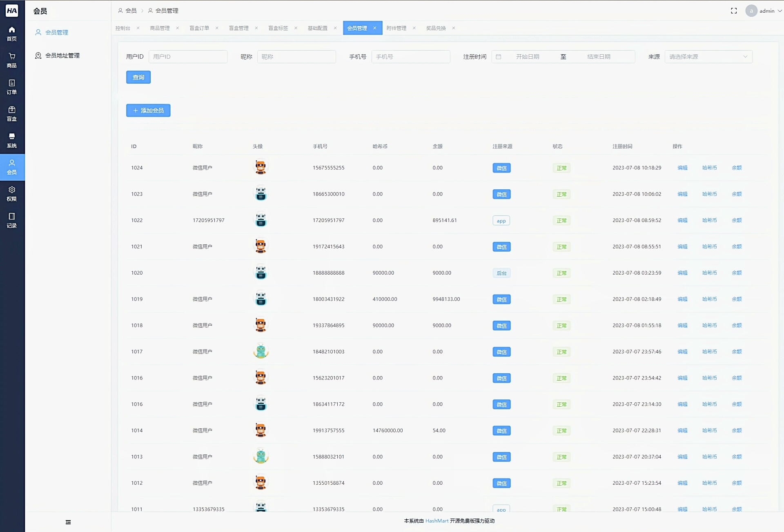Open the 盲盒 gift box sidebar icon
Screen dimensions: 784x532
click(x=12, y=113)
